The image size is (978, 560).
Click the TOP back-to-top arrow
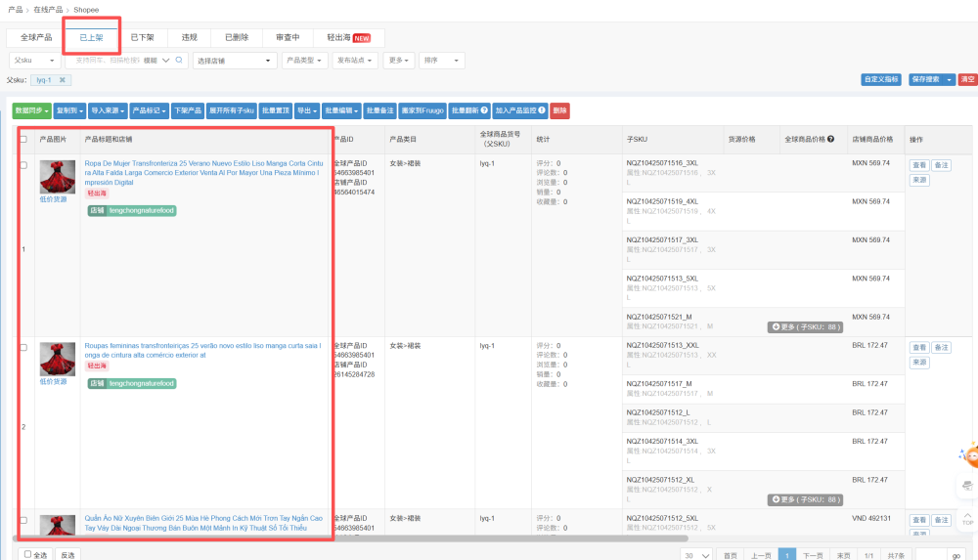click(x=967, y=518)
